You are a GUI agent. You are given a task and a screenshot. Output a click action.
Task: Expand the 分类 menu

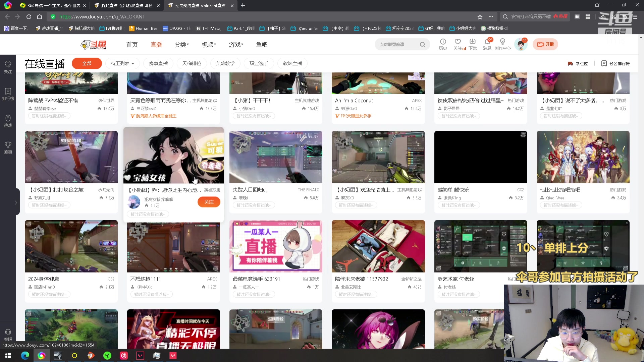pyautogui.click(x=181, y=45)
